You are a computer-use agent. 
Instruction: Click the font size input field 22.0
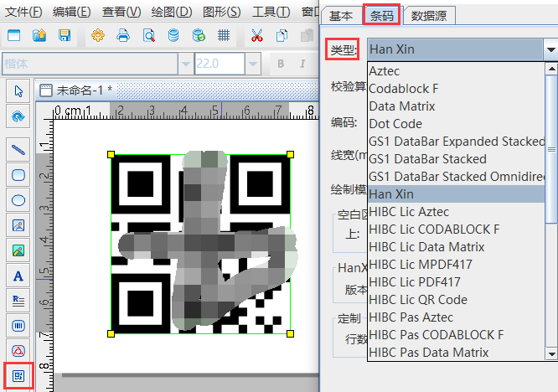(x=220, y=64)
